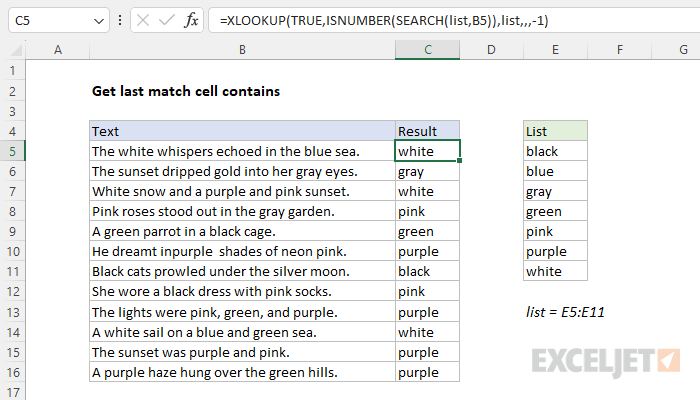
Task: Expand the Name Box dropdown arrow
Action: [x=99, y=21]
